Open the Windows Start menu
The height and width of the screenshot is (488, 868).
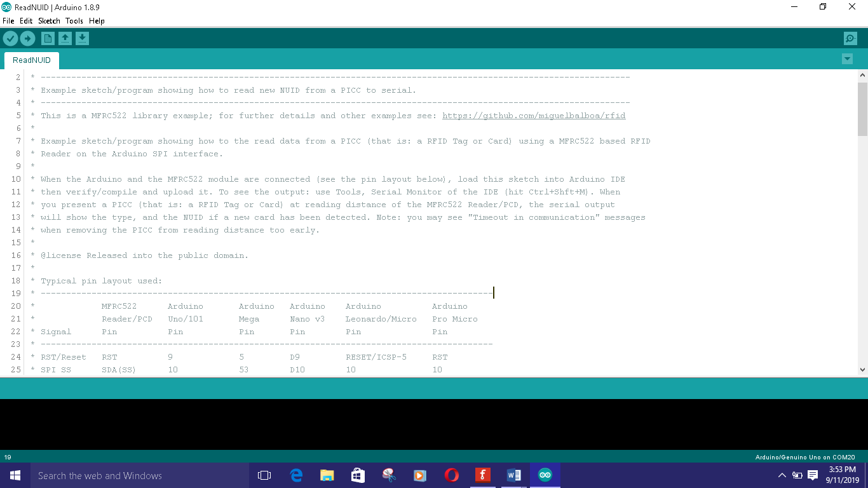[15, 475]
